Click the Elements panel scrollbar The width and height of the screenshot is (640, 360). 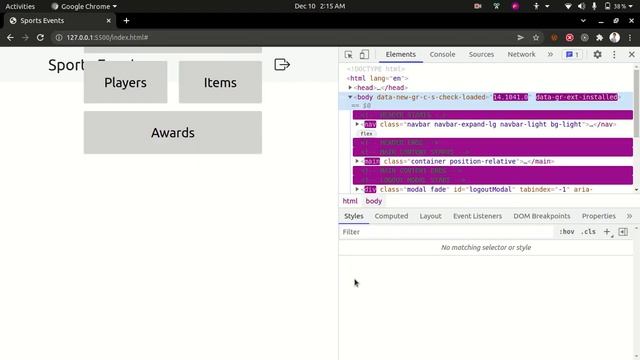click(x=636, y=103)
